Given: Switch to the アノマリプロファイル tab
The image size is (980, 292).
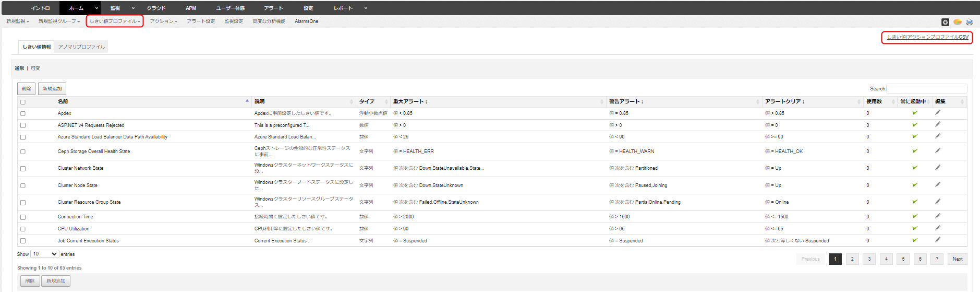Looking at the screenshot, I should (81, 47).
